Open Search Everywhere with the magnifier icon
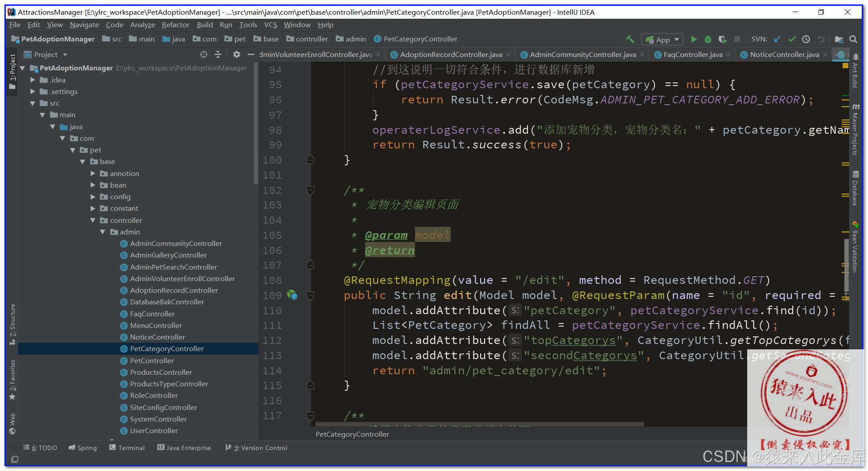 pyautogui.click(x=853, y=39)
